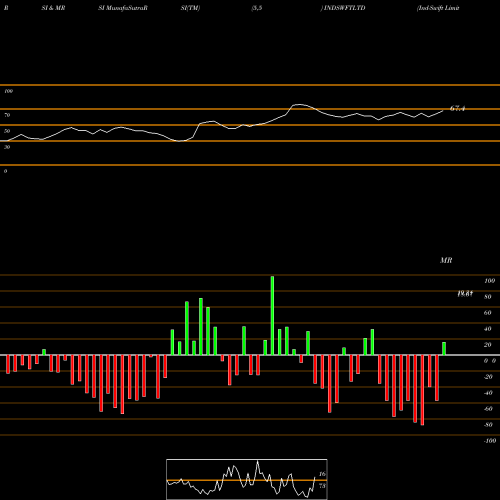Click the 100 label on the MR axis
The width and height of the screenshot is (500, 500).
490,281
